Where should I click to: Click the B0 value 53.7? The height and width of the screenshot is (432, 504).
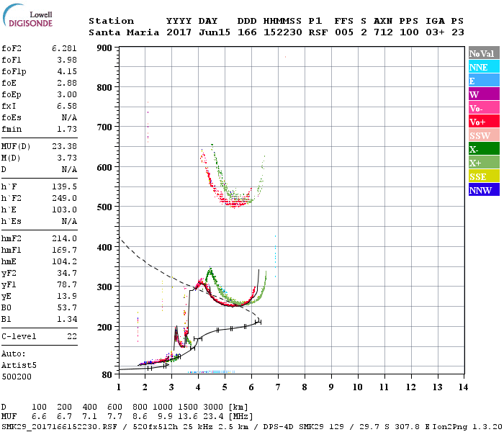[x=67, y=308]
